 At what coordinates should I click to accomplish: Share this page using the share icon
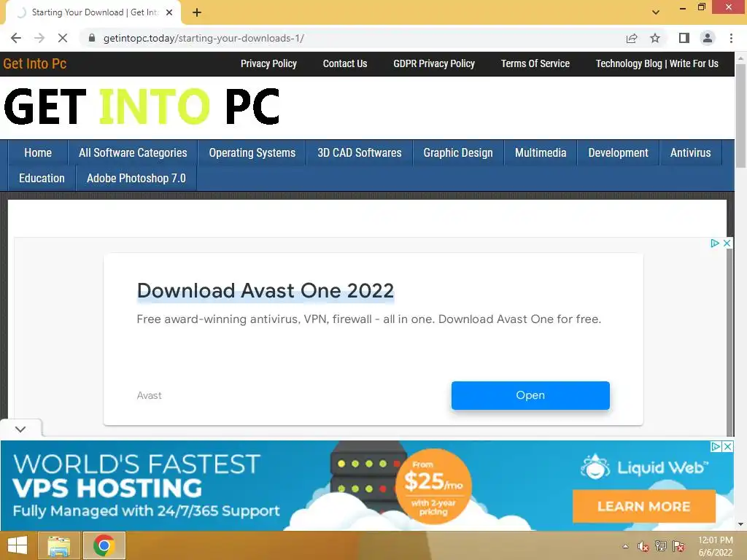[x=632, y=38]
